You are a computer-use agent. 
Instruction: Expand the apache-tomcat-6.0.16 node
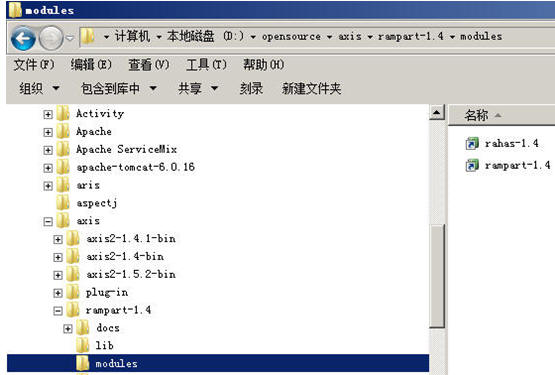(48, 168)
